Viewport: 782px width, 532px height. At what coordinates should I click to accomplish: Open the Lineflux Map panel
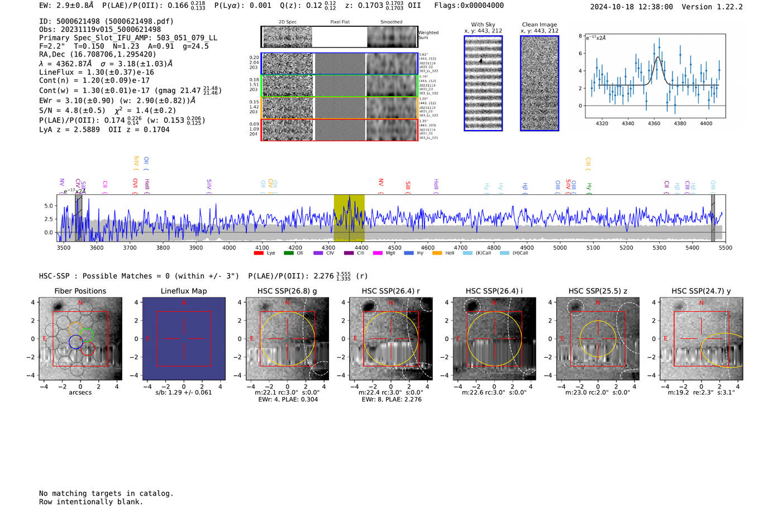click(x=184, y=339)
